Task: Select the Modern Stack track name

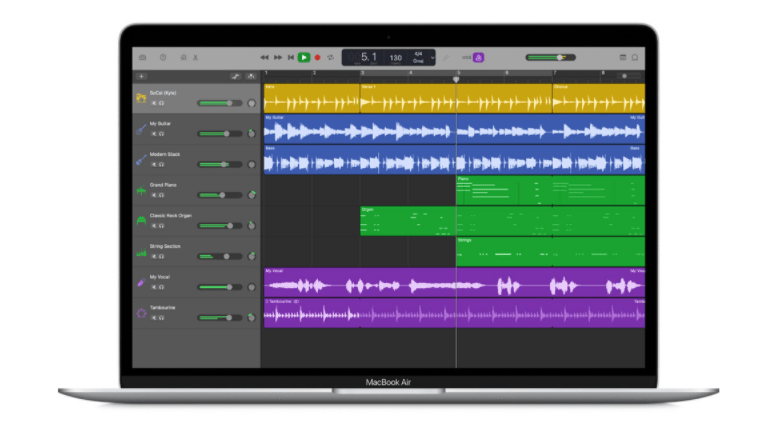Action: pos(165,154)
